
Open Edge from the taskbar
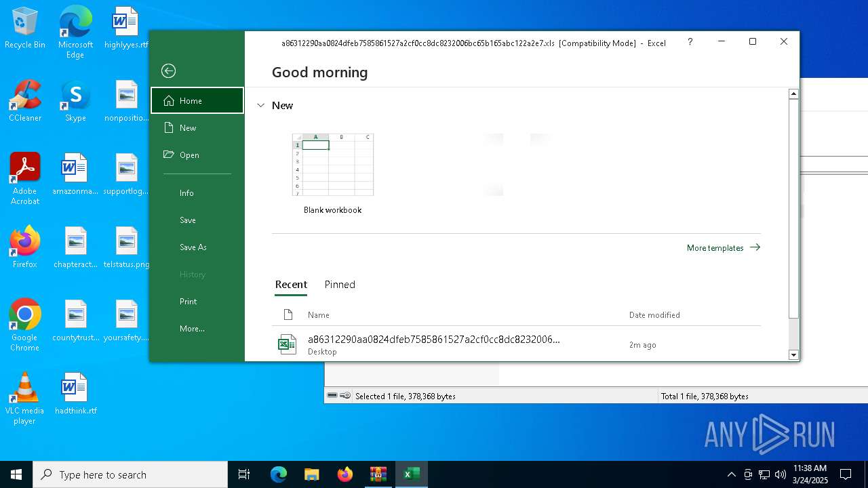(279, 474)
